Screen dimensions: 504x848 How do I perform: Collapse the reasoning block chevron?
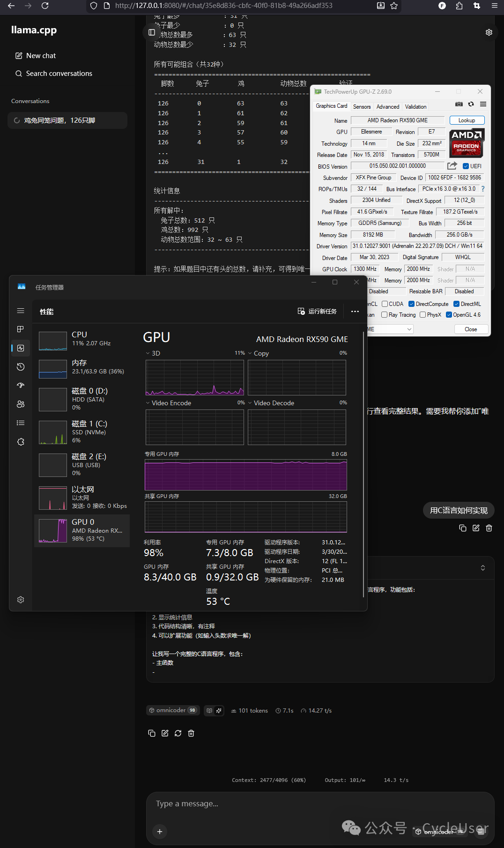click(x=483, y=568)
